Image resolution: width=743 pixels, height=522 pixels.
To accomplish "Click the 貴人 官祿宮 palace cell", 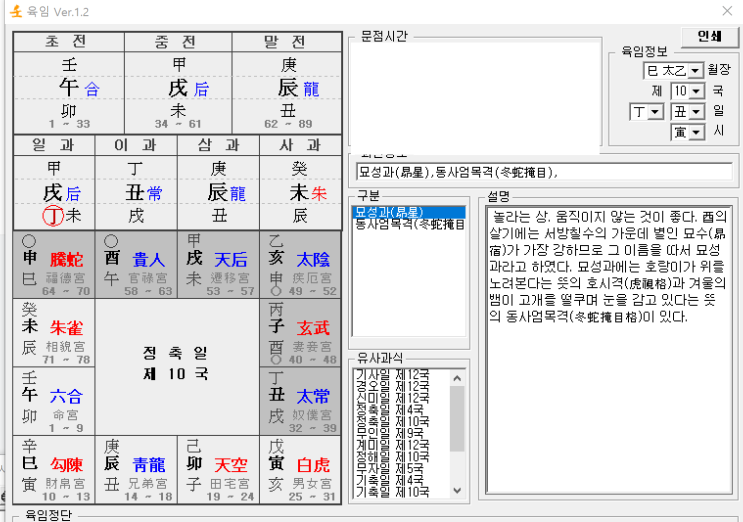I will click(136, 265).
